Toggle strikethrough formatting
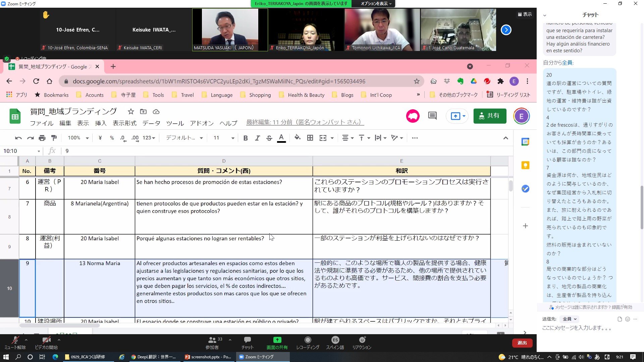This screenshot has width=644, height=362. tap(269, 138)
